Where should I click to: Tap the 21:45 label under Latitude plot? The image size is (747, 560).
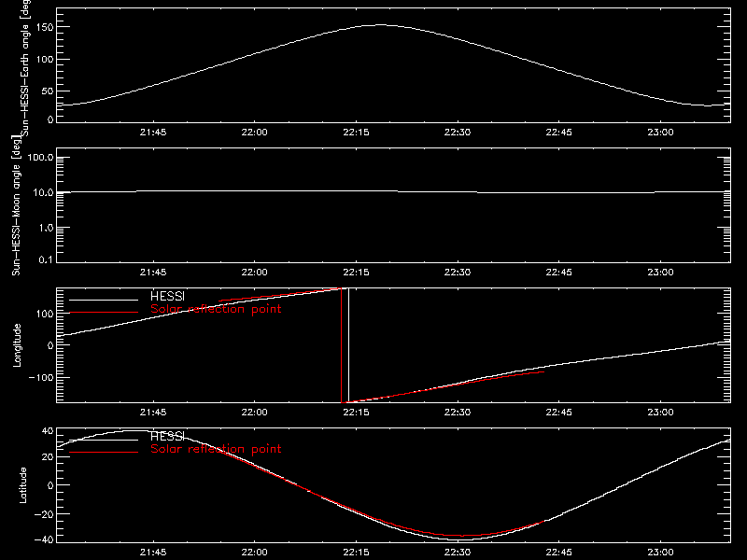[153, 553]
